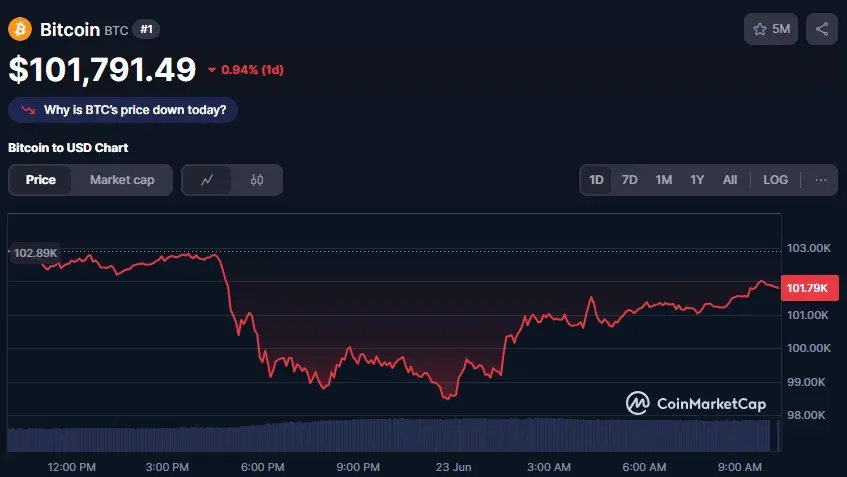847x477 pixels.
Task: Open the share icon button
Action: point(822,29)
